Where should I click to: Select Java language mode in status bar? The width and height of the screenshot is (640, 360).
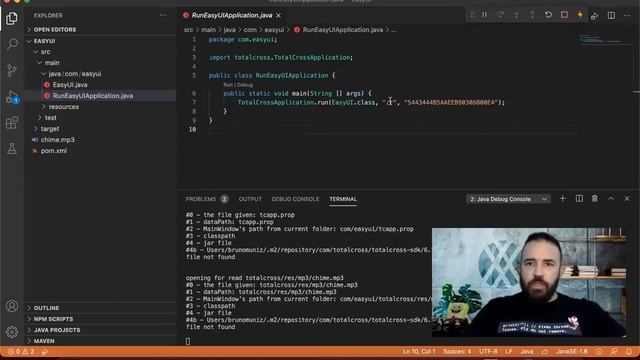(527, 351)
